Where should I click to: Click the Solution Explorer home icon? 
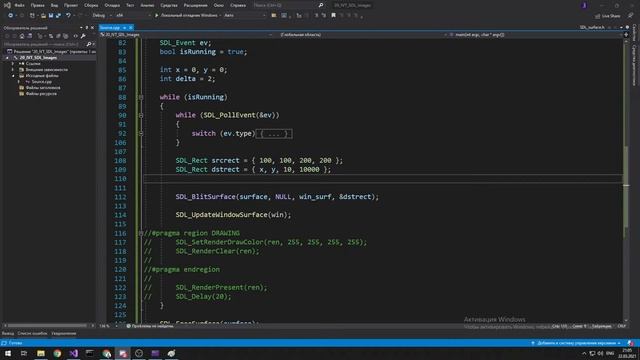point(22,36)
